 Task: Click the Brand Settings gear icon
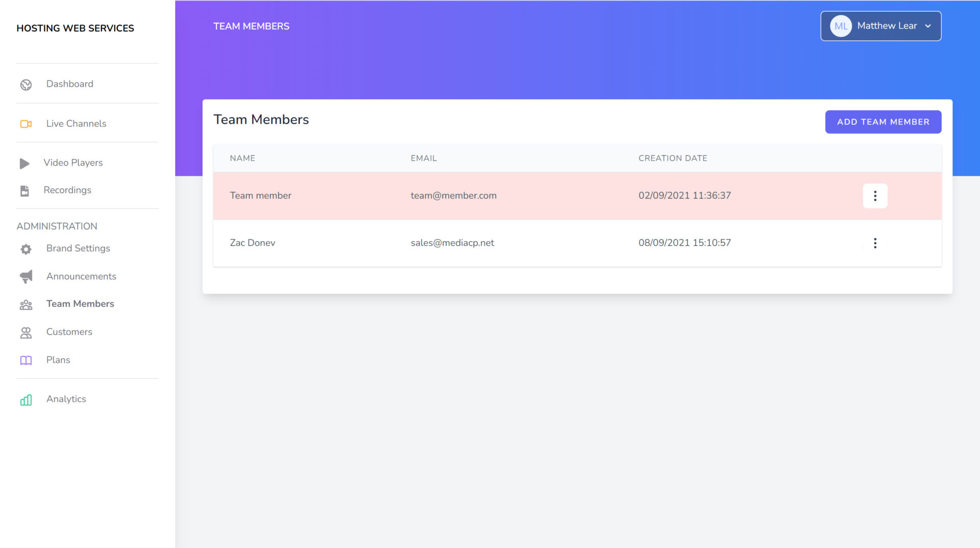point(26,249)
